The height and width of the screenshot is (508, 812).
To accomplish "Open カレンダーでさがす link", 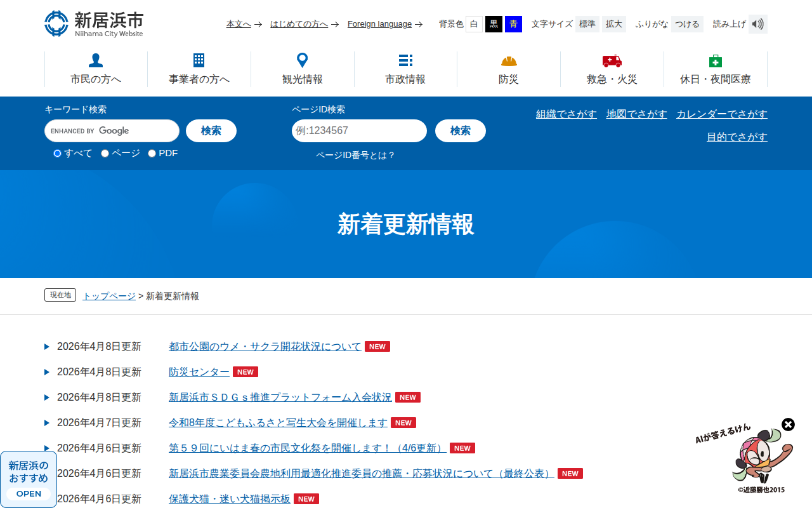I will (722, 114).
